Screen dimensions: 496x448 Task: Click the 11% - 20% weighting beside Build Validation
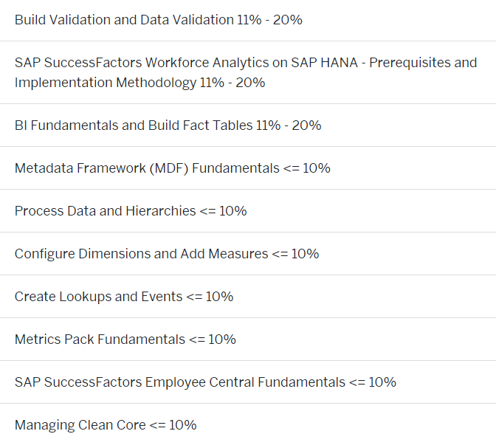pyautogui.click(x=269, y=20)
